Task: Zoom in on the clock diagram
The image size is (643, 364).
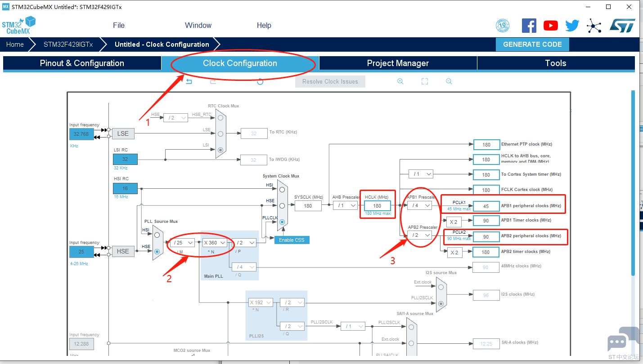Action: pos(400,81)
